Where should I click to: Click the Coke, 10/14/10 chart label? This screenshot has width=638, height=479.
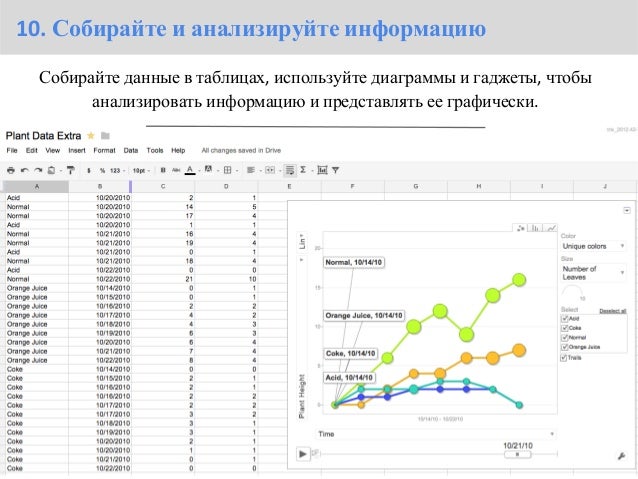pos(350,353)
